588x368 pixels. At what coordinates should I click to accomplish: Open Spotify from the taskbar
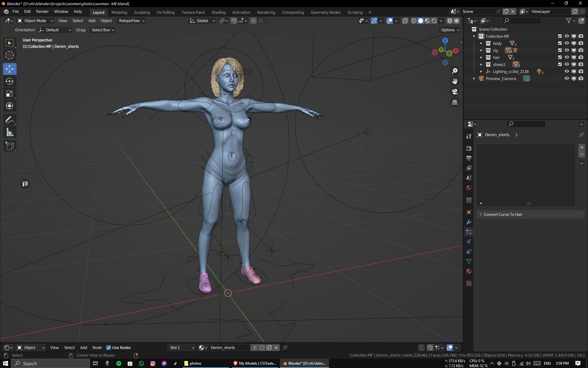pos(119,363)
